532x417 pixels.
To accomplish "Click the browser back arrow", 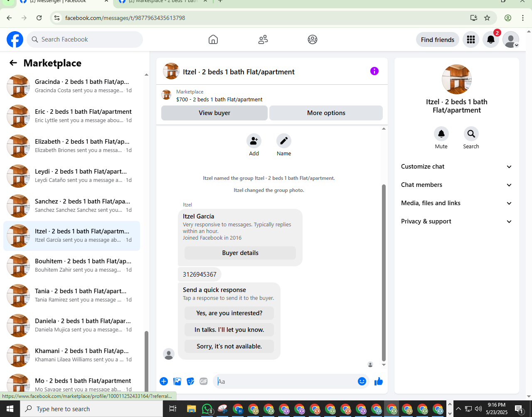I will click(9, 18).
